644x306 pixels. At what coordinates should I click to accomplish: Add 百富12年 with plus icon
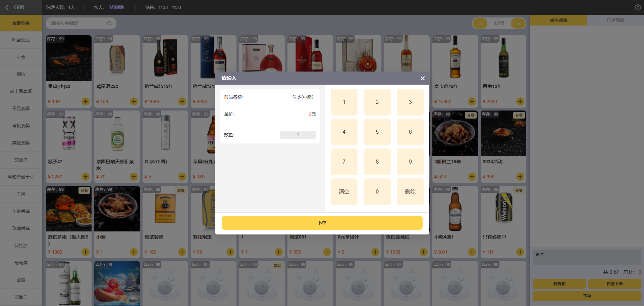[x=520, y=101]
